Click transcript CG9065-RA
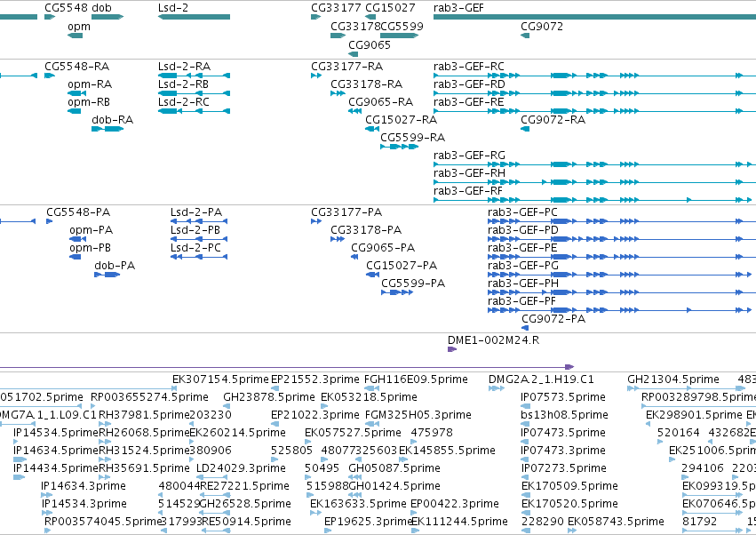Screen dimensions: 756x535 pyautogui.click(x=381, y=102)
